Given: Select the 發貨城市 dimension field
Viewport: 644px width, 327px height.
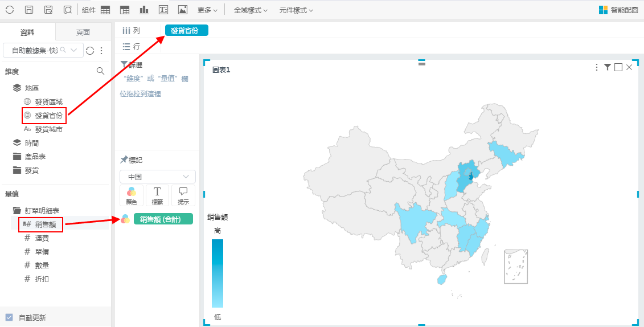Looking at the screenshot, I should 48,129.
